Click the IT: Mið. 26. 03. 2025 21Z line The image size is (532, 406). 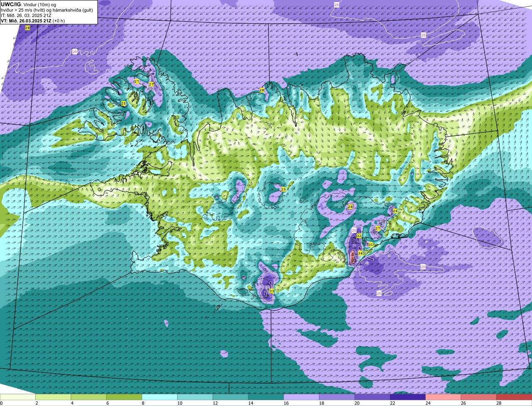pyautogui.click(x=26, y=15)
